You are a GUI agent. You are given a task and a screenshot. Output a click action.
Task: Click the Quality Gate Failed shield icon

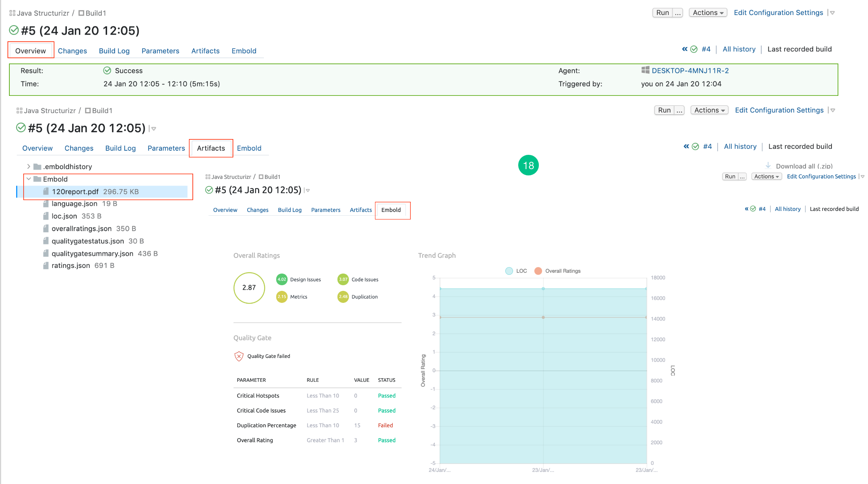coord(239,356)
